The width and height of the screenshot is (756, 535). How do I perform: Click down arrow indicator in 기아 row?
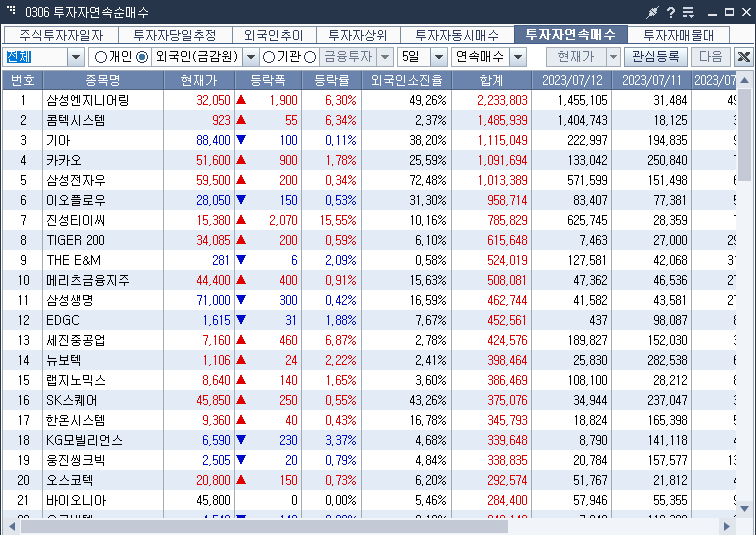click(x=242, y=140)
